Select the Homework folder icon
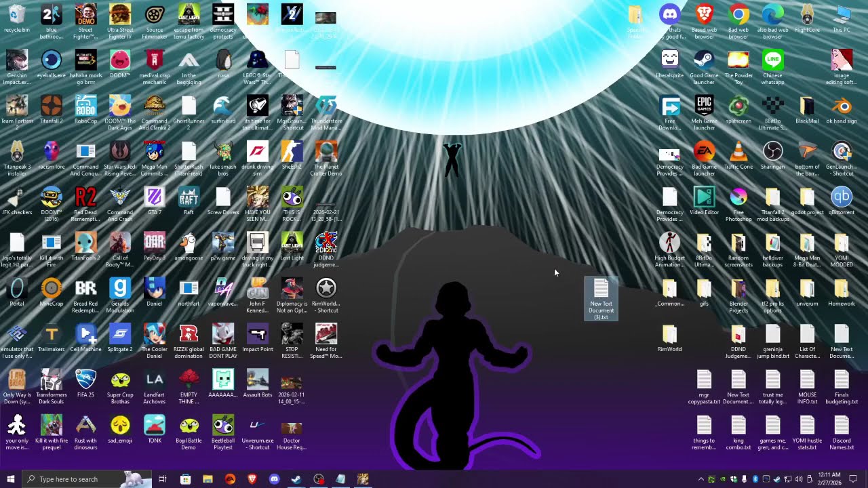 tap(842, 292)
